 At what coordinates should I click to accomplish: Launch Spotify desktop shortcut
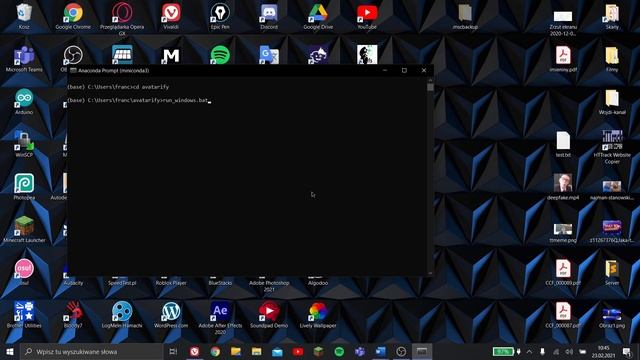pos(220,55)
